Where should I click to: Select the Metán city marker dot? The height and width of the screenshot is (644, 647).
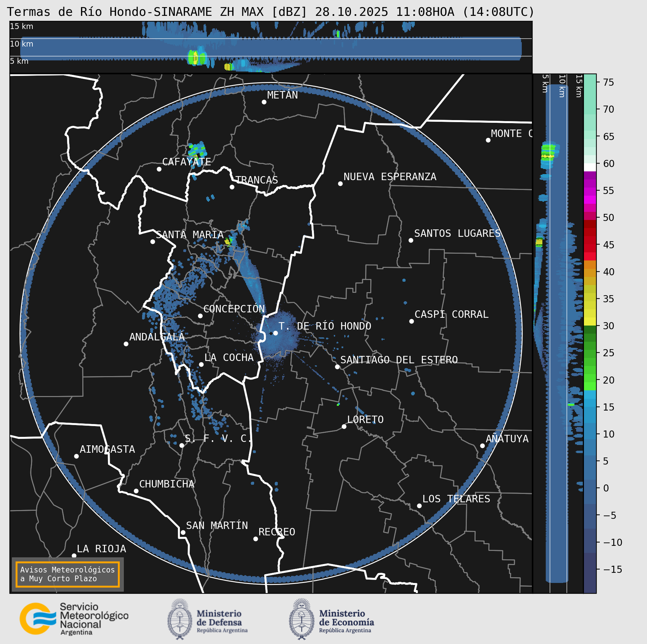click(264, 102)
